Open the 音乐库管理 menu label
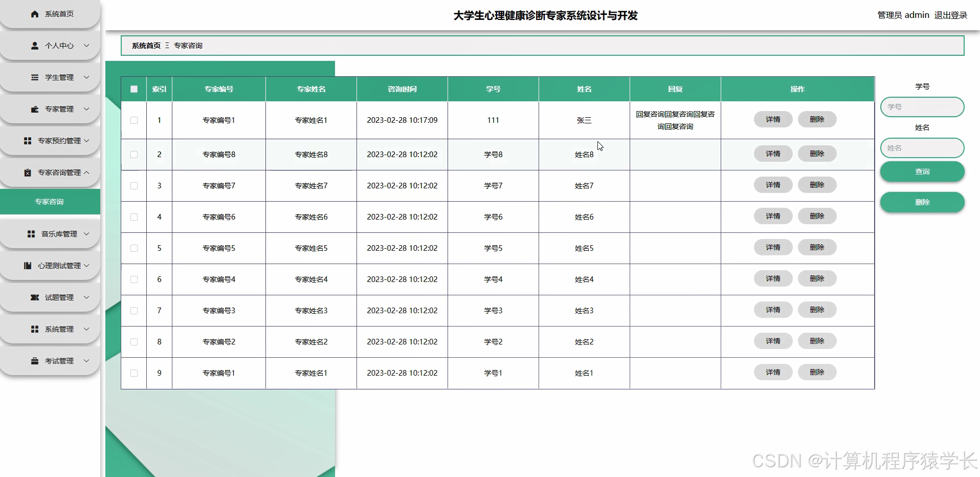Image resolution: width=980 pixels, height=477 pixels. point(59,234)
